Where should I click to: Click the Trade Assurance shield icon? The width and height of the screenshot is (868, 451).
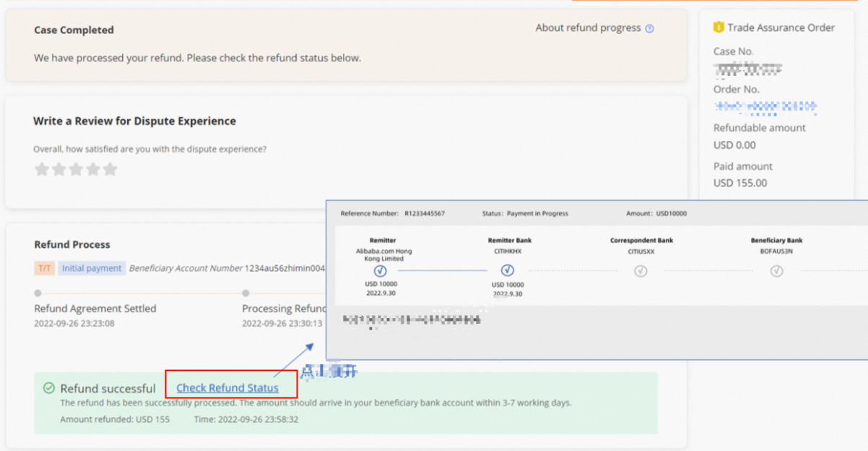click(718, 27)
